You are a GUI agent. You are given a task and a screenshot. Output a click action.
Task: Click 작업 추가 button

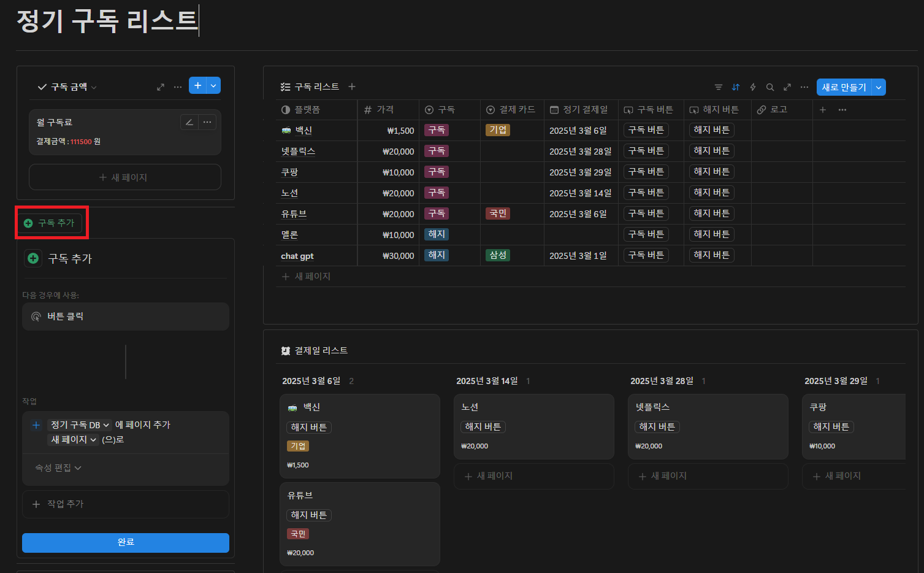[x=126, y=504]
